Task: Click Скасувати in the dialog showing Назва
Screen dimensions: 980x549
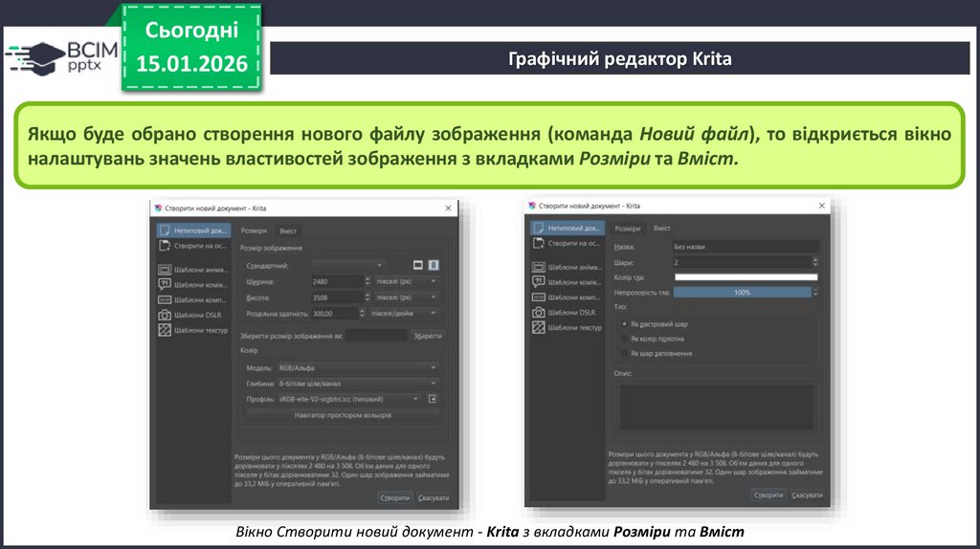Action: (x=808, y=494)
